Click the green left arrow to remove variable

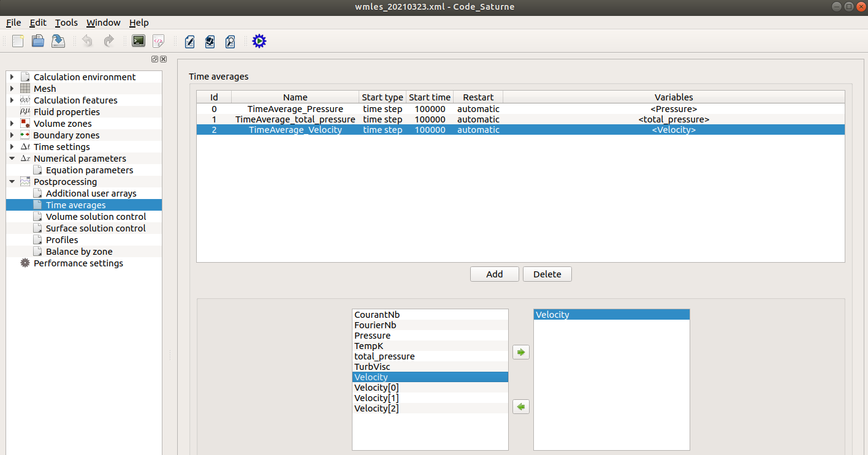[x=520, y=407]
